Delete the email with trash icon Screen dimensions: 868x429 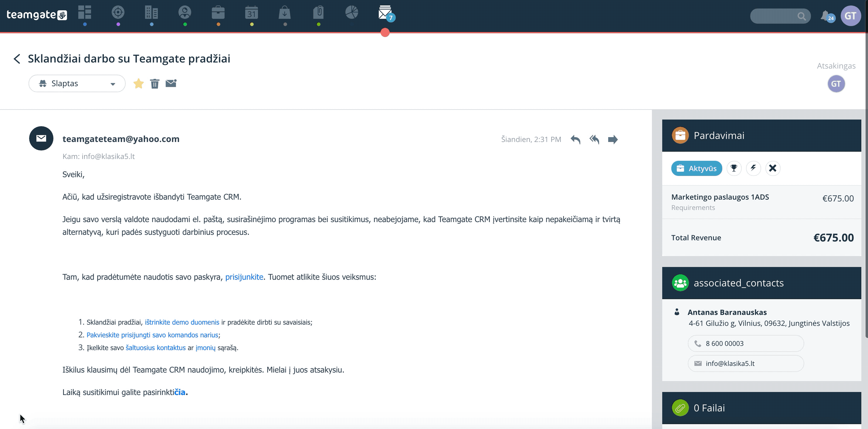(x=155, y=83)
